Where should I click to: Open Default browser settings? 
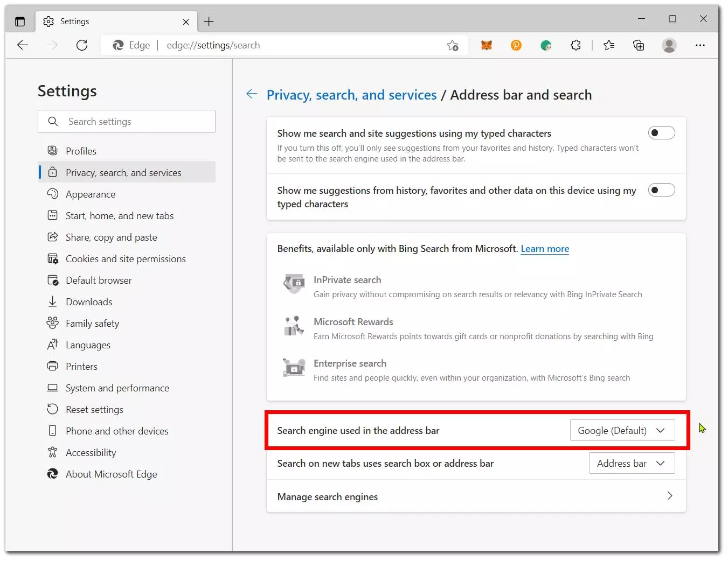pos(127,280)
